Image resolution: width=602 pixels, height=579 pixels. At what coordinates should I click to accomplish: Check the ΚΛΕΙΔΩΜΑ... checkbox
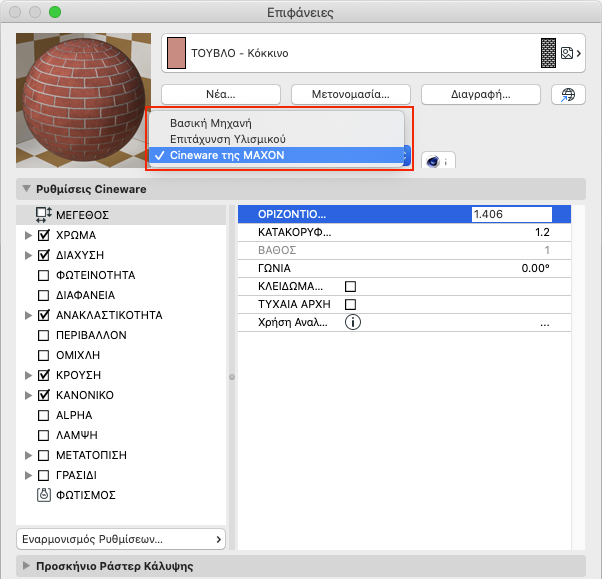(351, 286)
